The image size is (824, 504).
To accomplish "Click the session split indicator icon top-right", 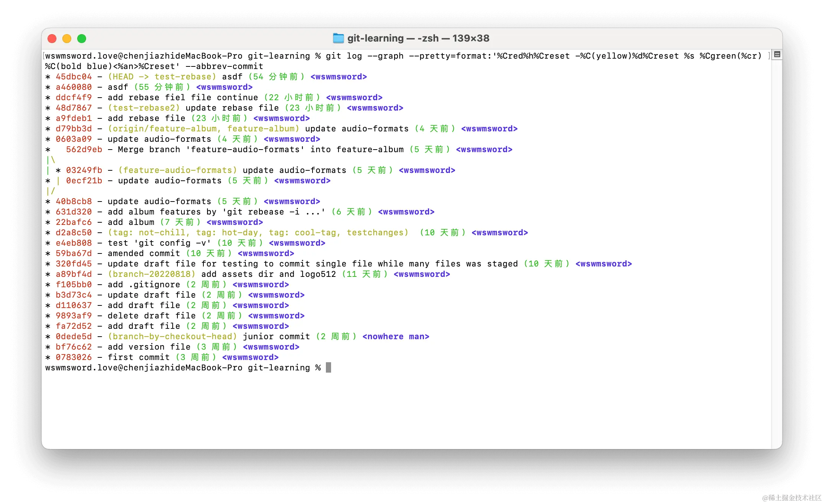I will (776, 54).
